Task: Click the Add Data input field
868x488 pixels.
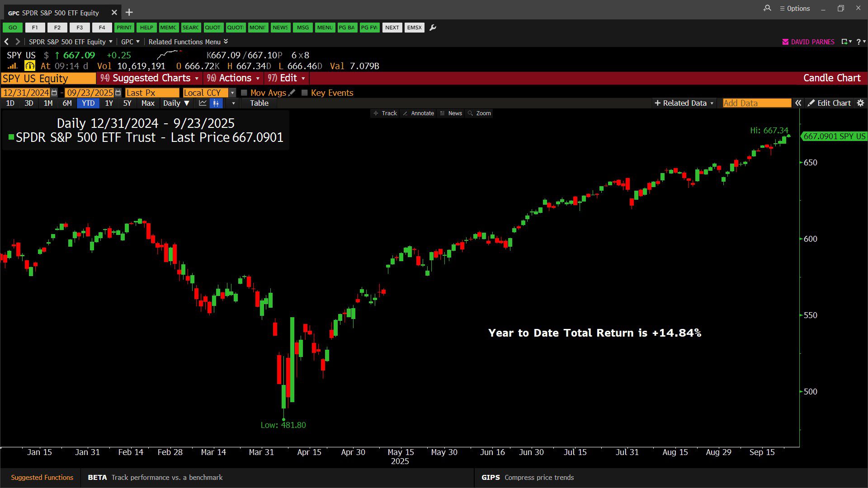Action: [756, 103]
